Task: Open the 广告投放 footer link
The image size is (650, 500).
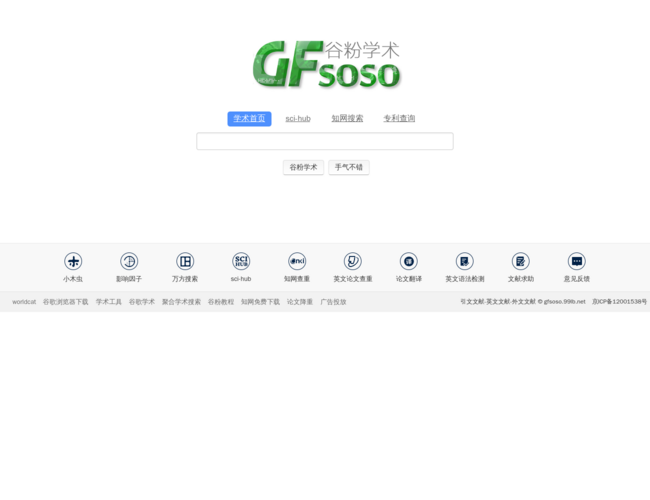Action: [333, 302]
